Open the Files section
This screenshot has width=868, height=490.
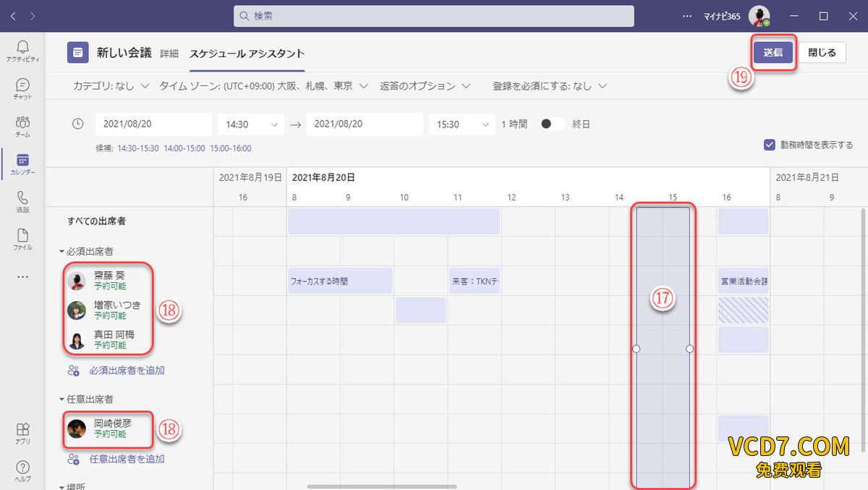point(22,240)
